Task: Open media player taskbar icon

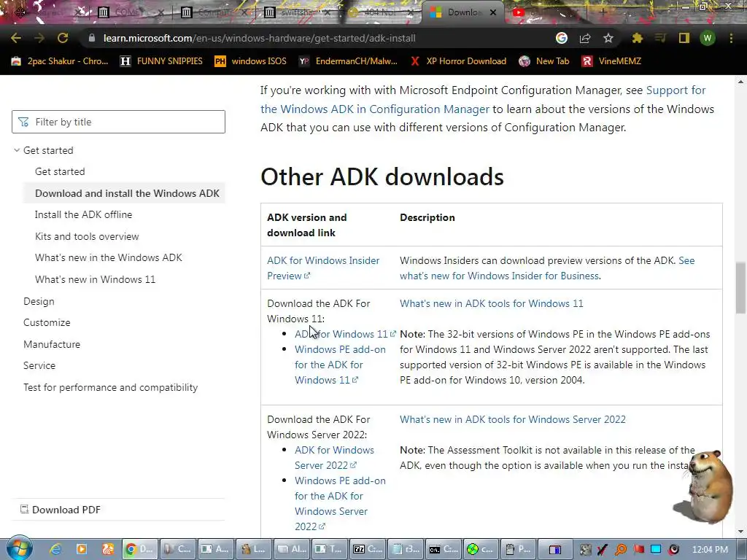Action: pos(82,549)
